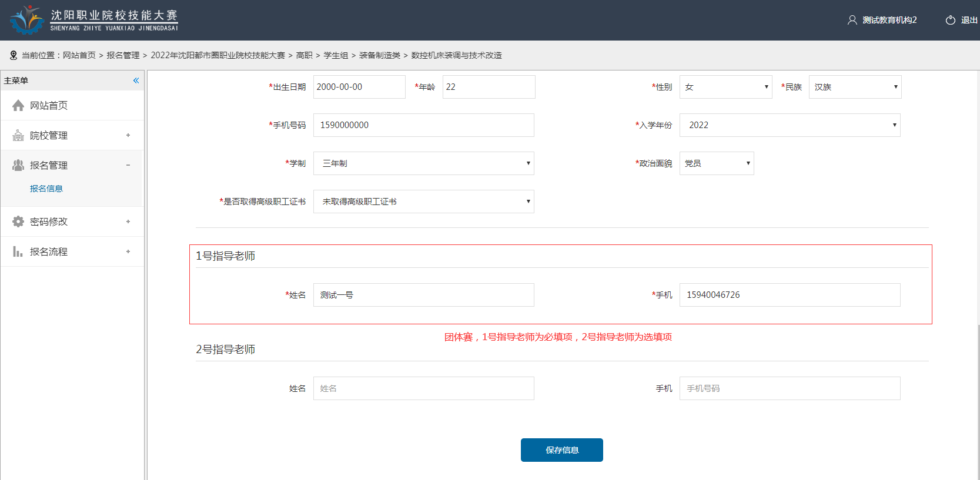Click the Shenyang skills competition logo
The image size is (980, 480).
pos(94,20)
